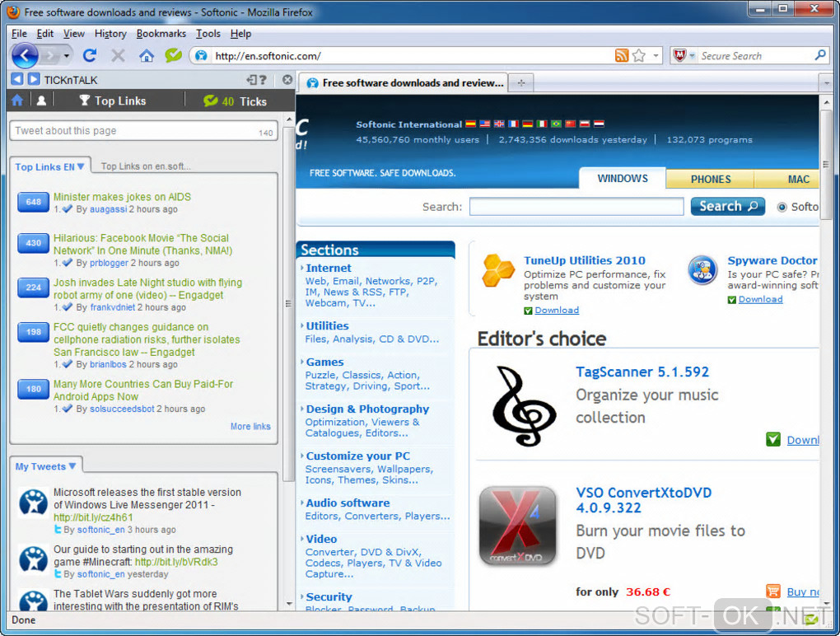Click the TagScanner treble clef thumbnail
Screen dimensions: 840x636
click(x=524, y=405)
